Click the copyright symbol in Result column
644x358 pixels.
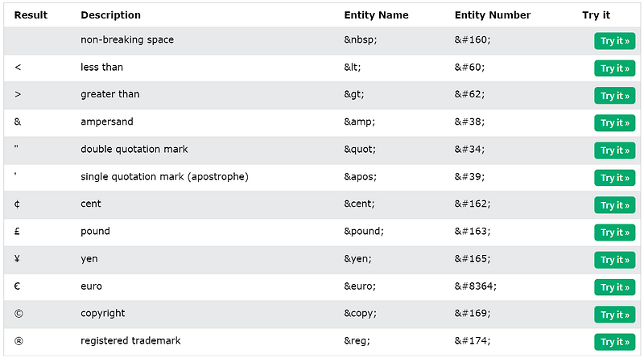19,314
